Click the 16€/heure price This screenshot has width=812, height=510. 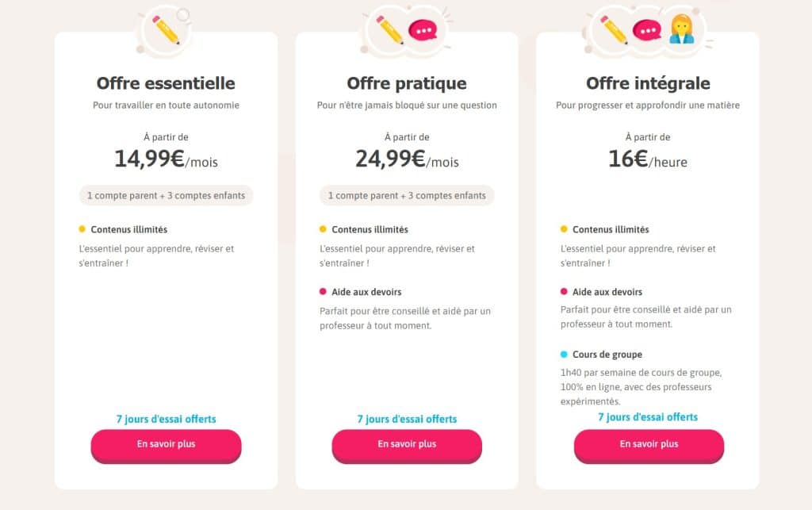648,159
